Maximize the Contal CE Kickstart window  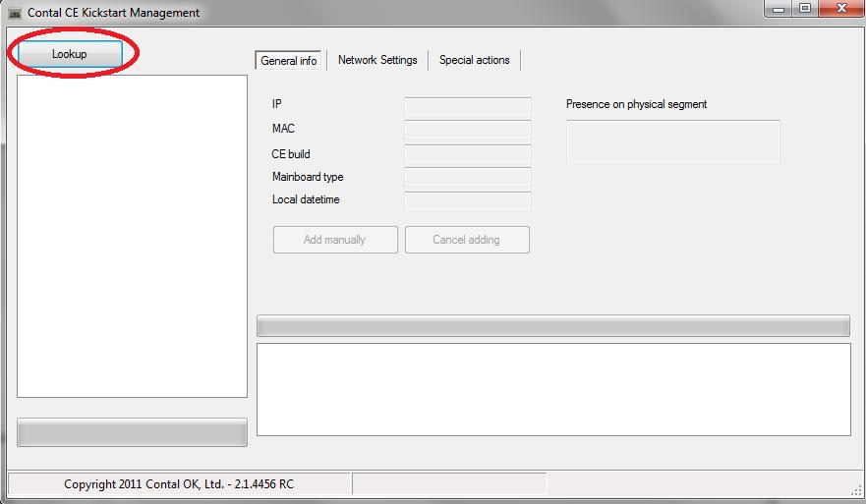(x=805, y=8)
